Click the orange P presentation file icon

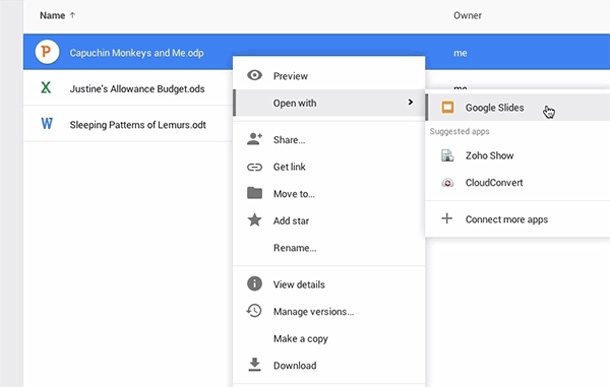tap(47, 52)
